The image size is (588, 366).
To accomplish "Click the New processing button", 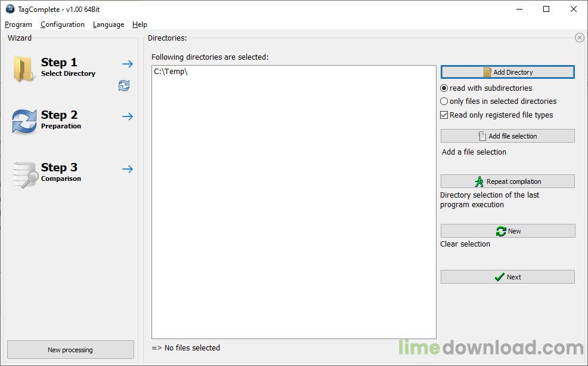I will (70, 350).
